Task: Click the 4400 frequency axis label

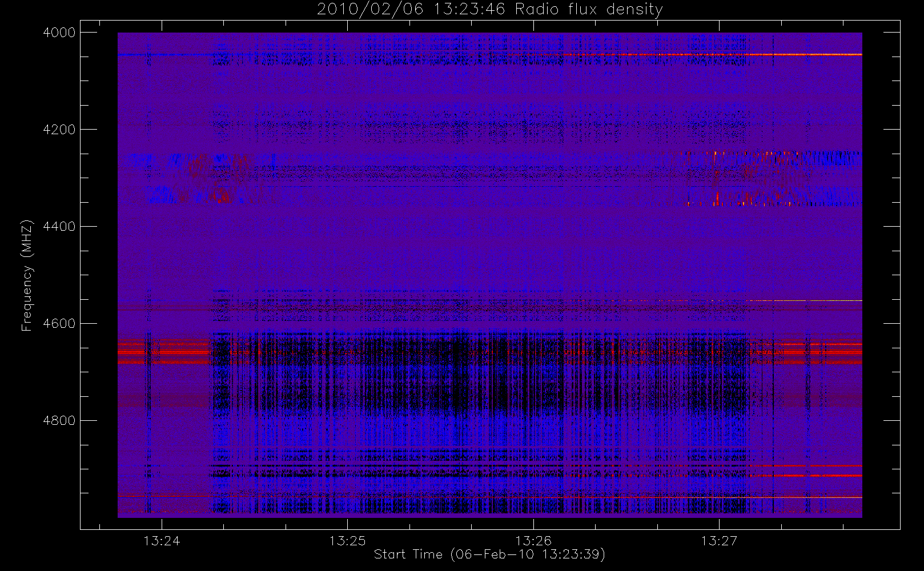Action: (59, 227)
